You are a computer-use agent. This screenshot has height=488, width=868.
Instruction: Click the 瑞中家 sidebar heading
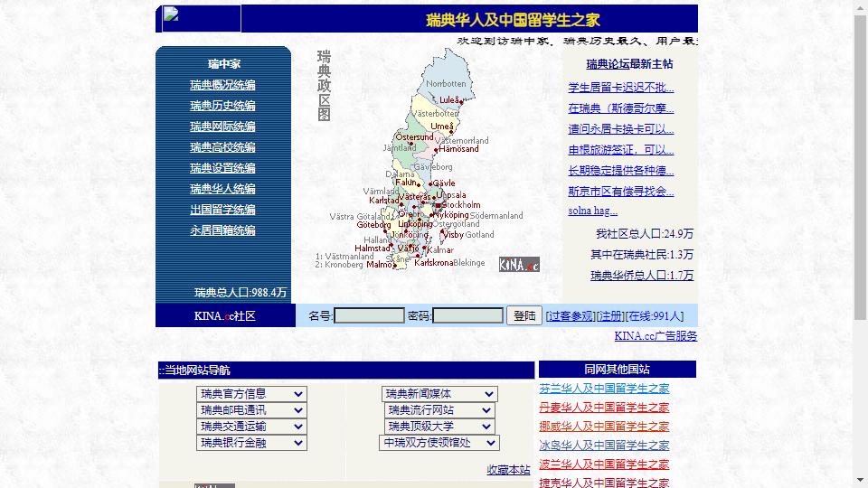[223, 64]
